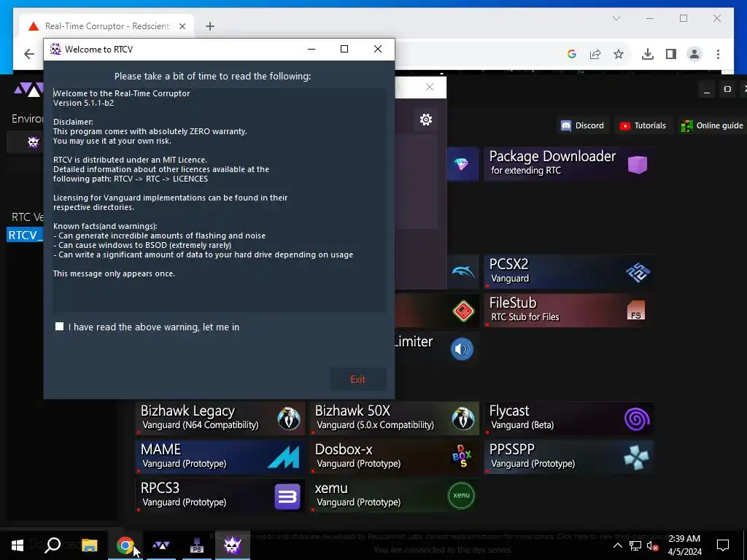Click the launcher logo in top-left corner

[x=28, y=89]
